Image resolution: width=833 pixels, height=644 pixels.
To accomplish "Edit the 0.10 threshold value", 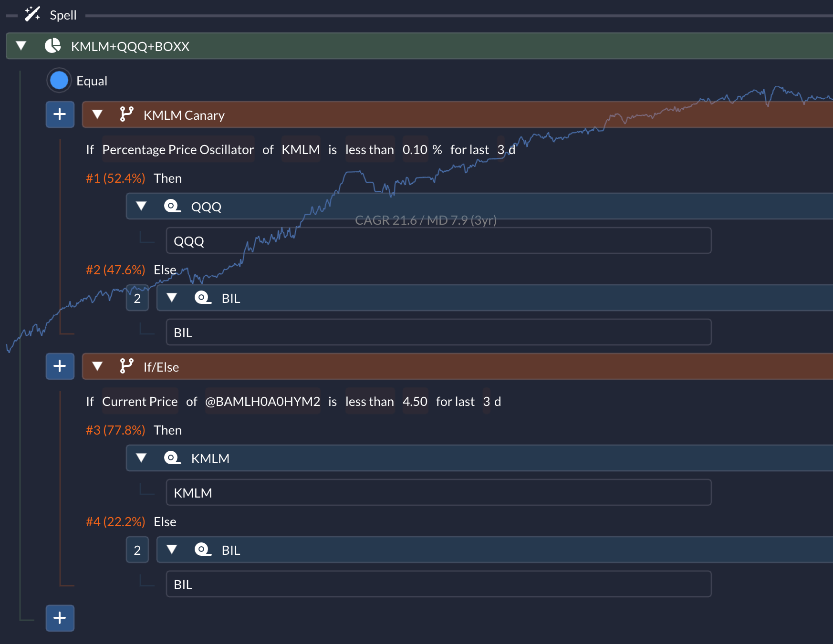I will [415, 149].
